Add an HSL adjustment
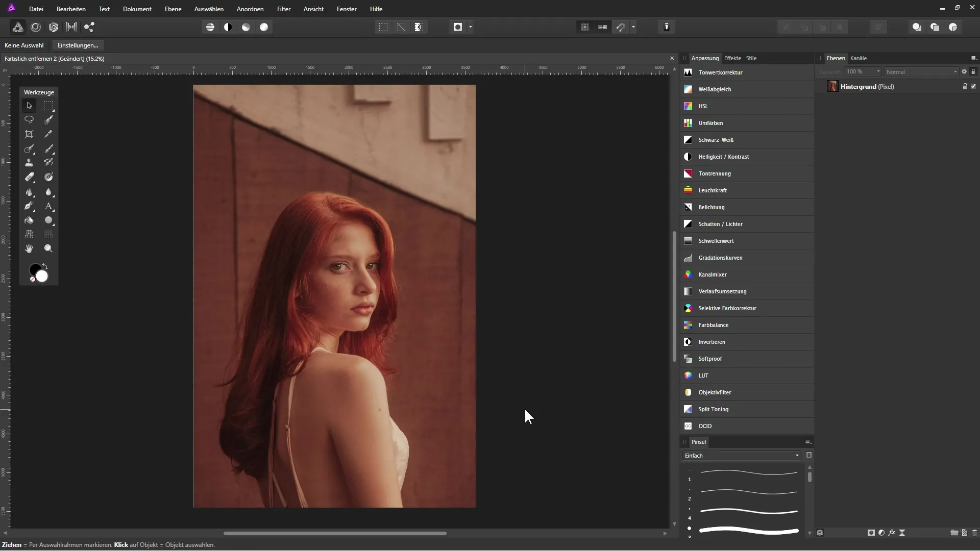 tap(747, 106)
